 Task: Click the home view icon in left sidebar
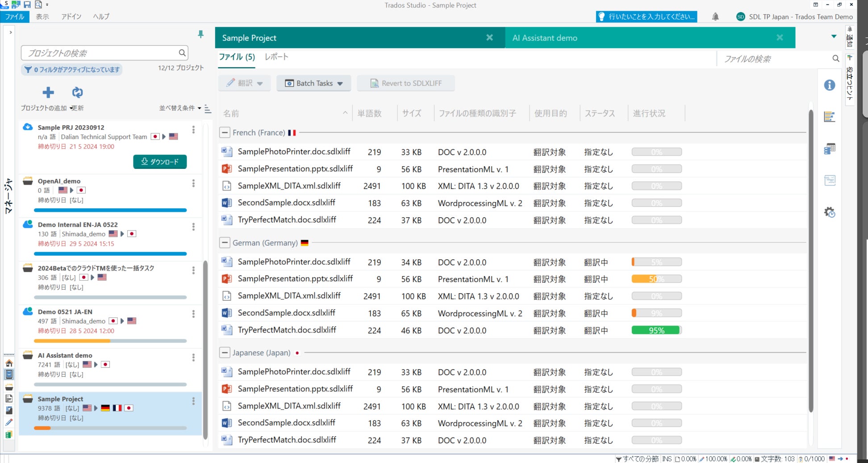click(x=9, y=363)
